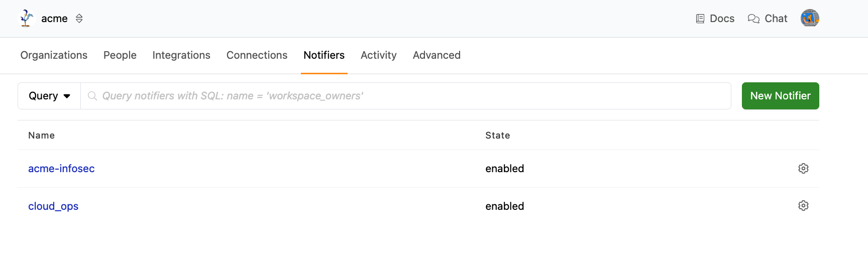Click the settings gear for acme-infosec
868x262 pixels.
coord(803,169)
